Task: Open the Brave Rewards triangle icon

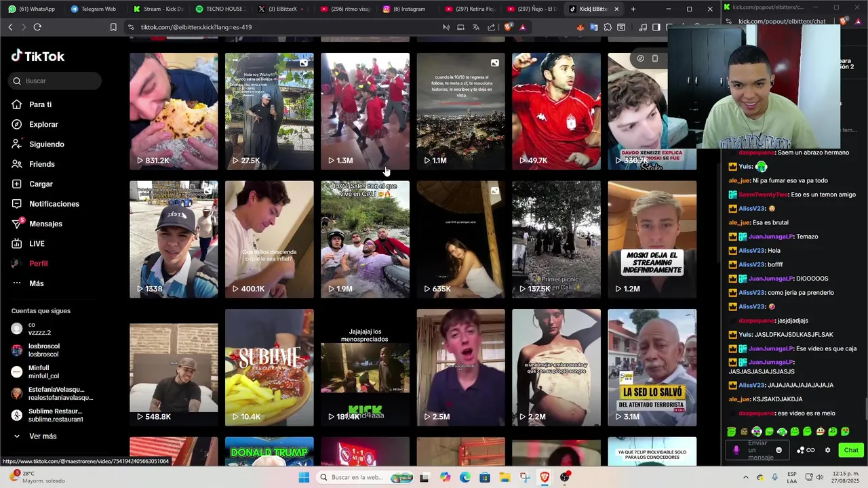Action: coord(522,27)
